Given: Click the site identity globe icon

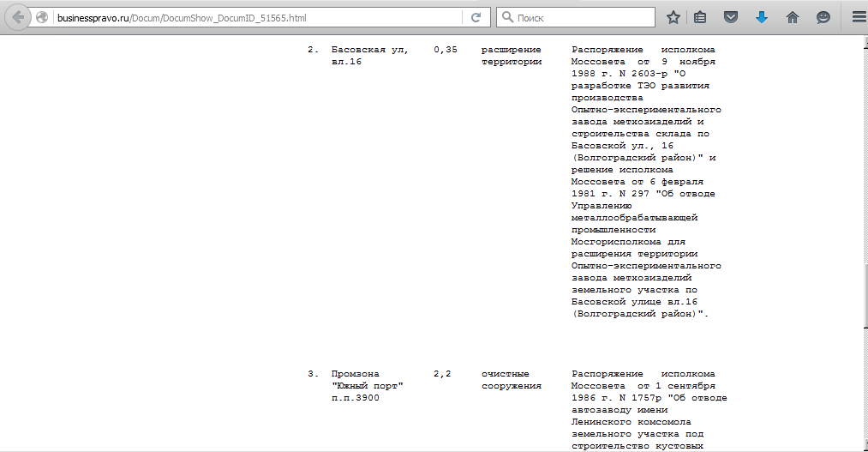Looking at the screenshot, I should coord(42,17).
